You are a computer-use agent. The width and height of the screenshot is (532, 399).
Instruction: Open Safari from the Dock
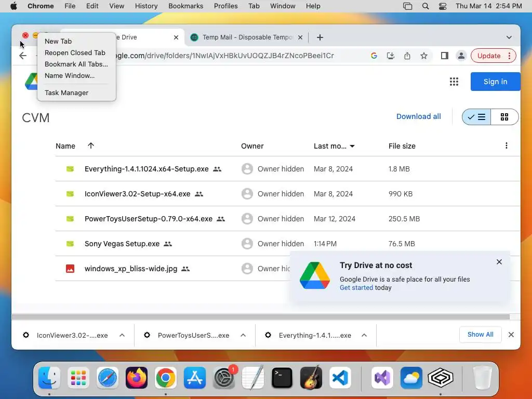108,378
